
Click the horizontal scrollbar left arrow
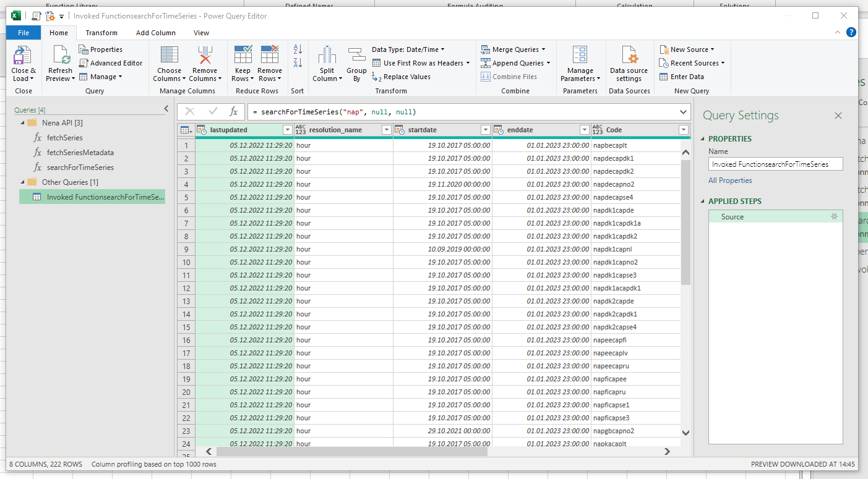coord(208,452)
